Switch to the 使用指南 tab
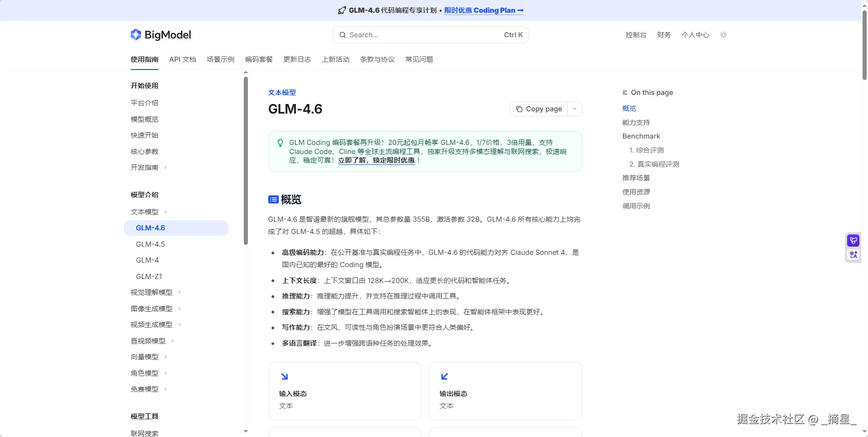This screenshot has height=437, width=868. pos(144,60)
